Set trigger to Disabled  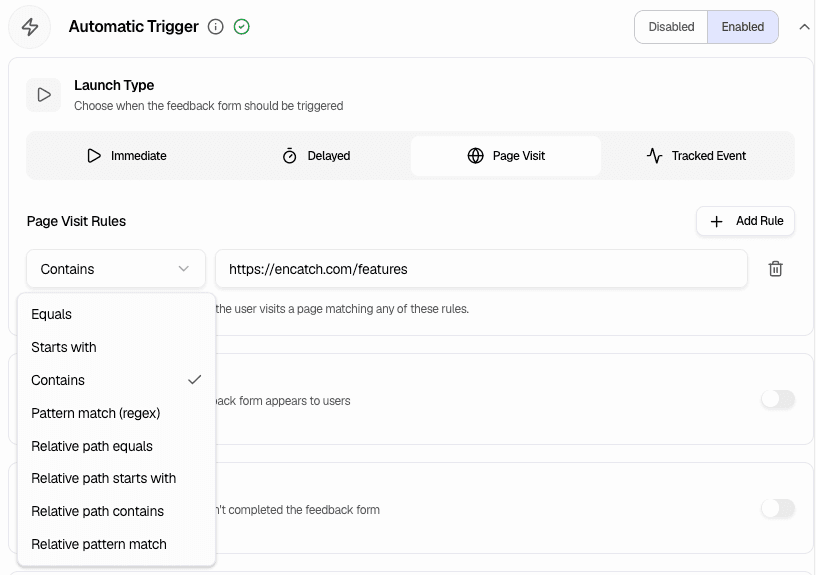[671, 27]
